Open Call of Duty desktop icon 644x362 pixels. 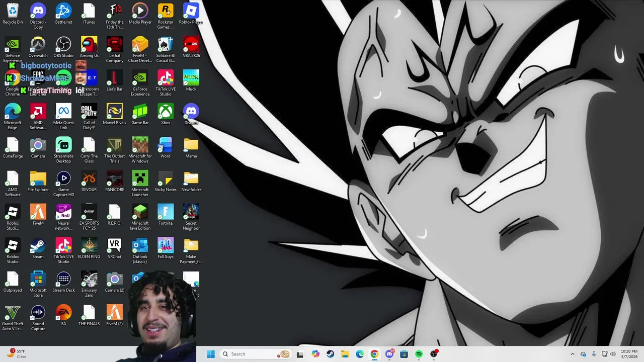(x=89, y=117)
